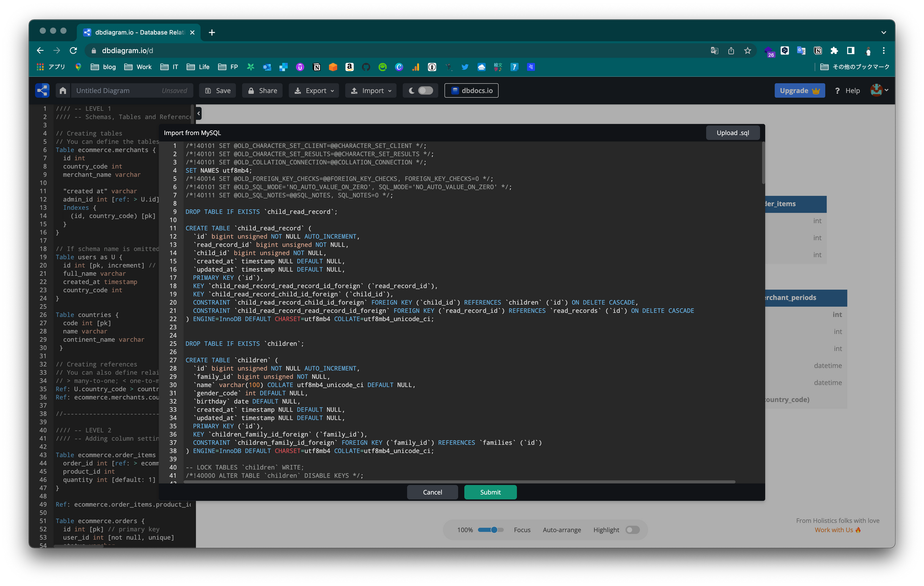Click the dbdiagram logo icon
Screen dimensions: 924x586
coord(42,91)
